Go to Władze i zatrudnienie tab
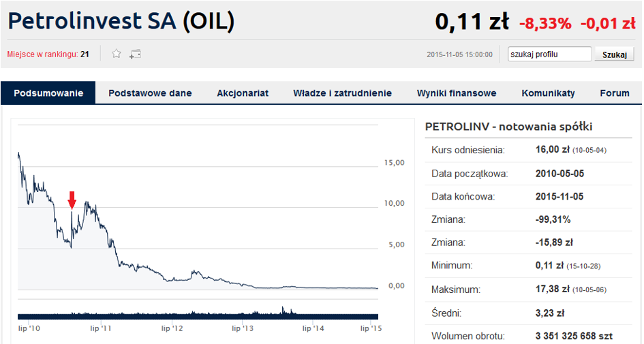This screenshot has width=644, height=344. [343, 93]
